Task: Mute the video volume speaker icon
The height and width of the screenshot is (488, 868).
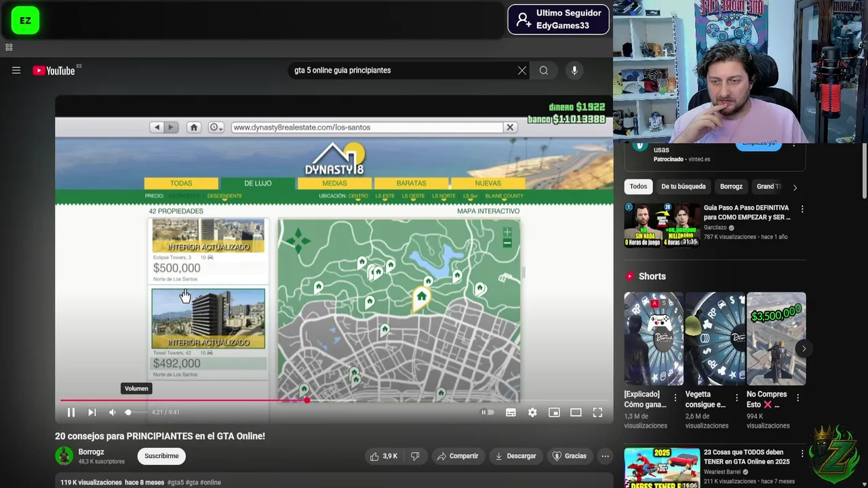Action: pyautogui.click(x=113, y=412)
